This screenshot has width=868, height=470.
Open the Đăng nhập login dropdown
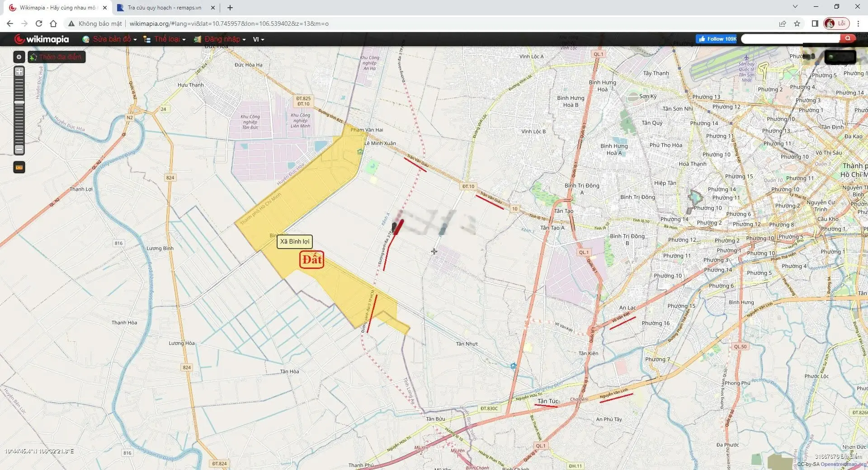(220, 39)
